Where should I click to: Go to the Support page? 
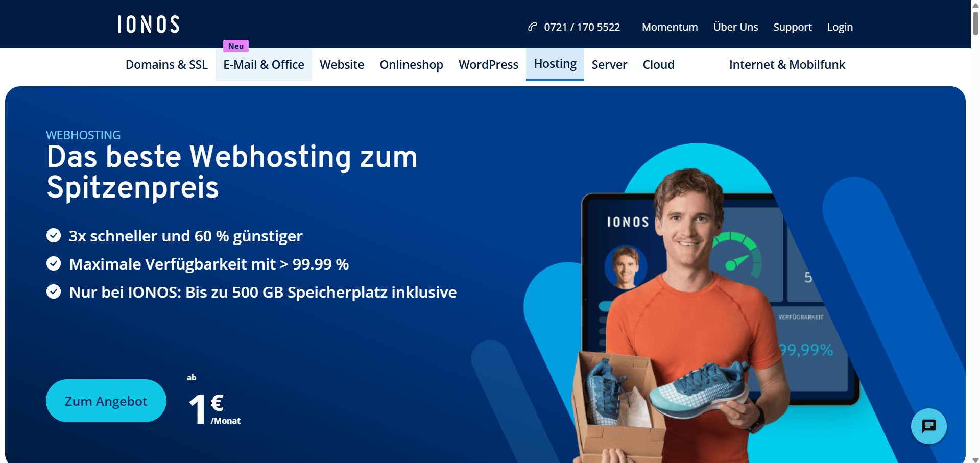792,27
